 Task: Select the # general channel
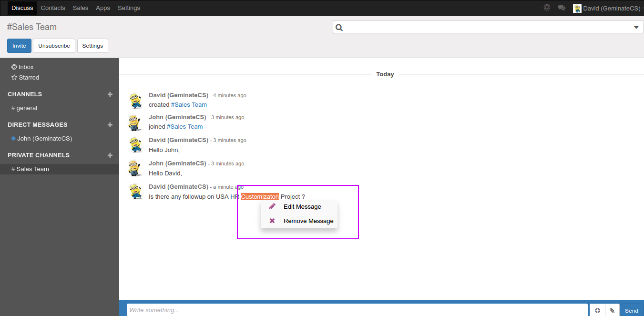[x=24, y=108]
